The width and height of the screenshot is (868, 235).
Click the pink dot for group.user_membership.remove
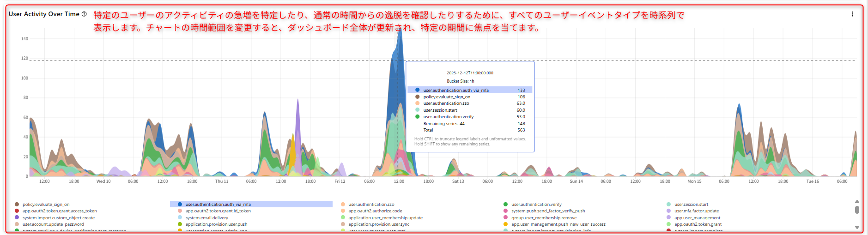pyautogui.click(x=505, y=217)
